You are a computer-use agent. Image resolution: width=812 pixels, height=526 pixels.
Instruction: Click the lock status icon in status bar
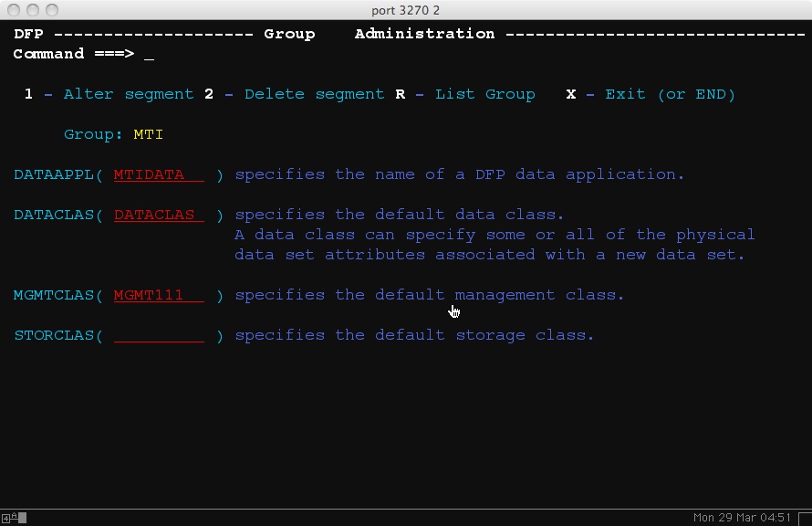22,518
